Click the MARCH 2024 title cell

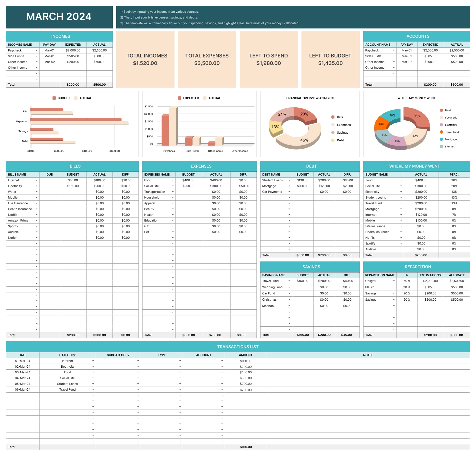coord(59,17)
